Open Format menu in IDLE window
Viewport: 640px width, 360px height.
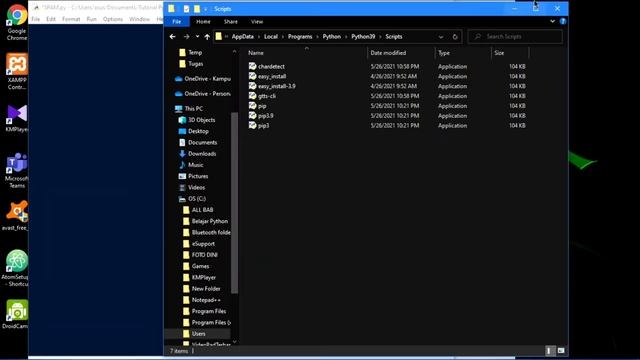click(71, 19)
